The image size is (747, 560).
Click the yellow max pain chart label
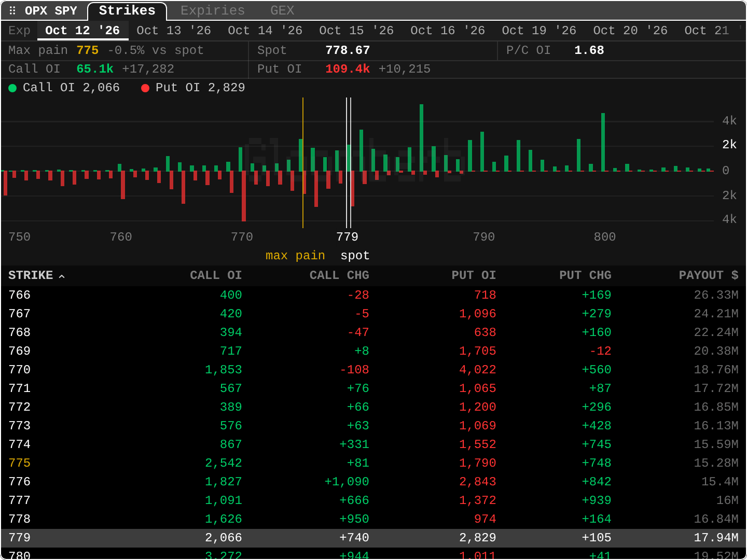[295, 256]
